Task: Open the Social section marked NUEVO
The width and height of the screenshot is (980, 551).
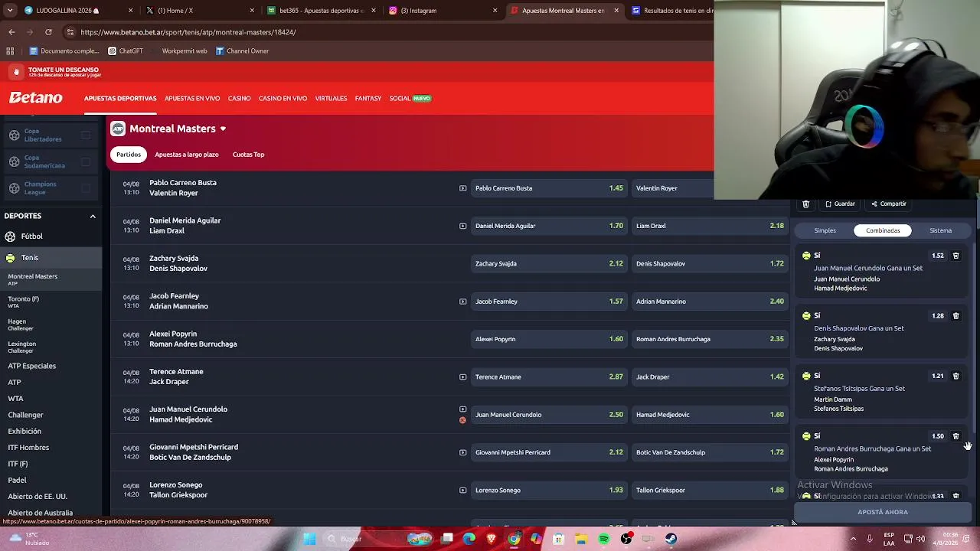Action: [410, 99]
